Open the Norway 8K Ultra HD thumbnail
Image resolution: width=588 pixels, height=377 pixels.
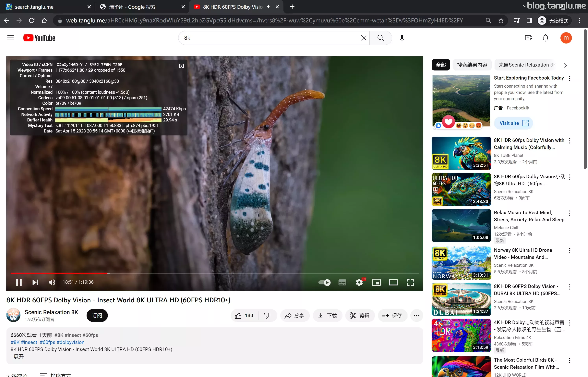[461, 263]
